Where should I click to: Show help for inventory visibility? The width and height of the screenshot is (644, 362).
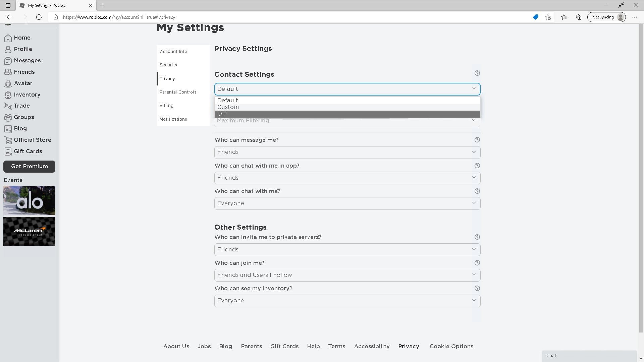[477, 288]
